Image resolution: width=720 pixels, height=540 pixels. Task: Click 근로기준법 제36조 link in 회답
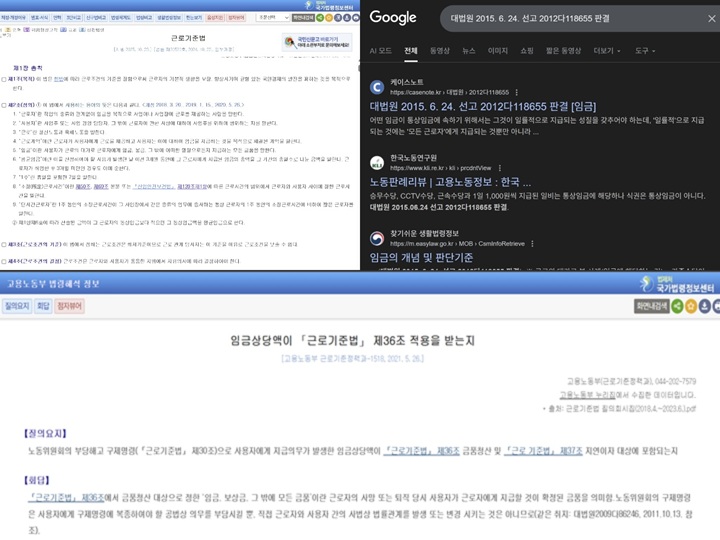coord(67,498)
